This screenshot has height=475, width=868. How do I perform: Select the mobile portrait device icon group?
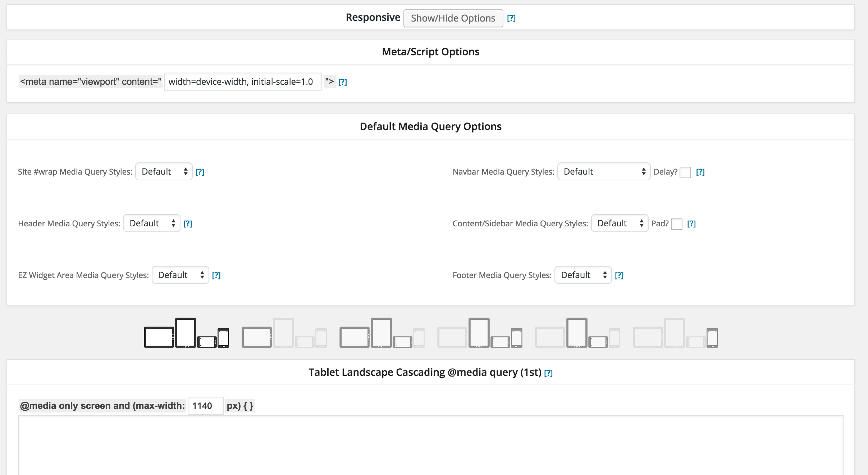(675, 333)
